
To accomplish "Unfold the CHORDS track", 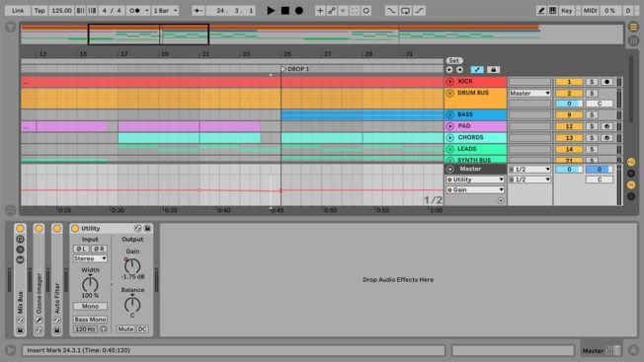I will (x=450, y=138).
